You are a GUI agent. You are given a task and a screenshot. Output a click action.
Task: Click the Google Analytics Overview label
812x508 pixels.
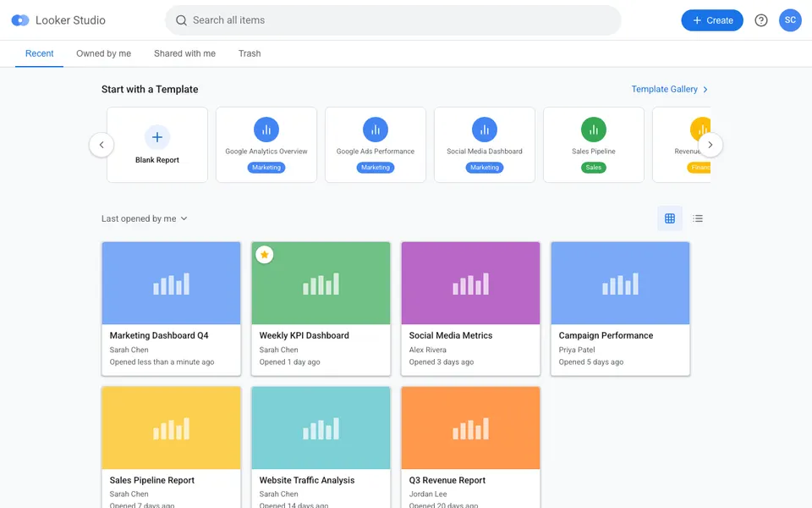tap(266, 152)
